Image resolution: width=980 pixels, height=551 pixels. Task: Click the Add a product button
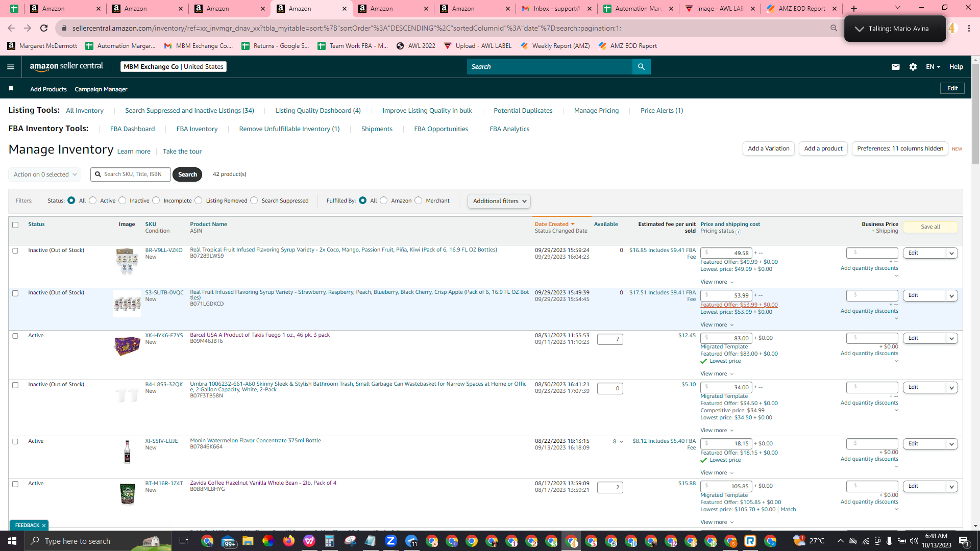click(x=823, y=148)
